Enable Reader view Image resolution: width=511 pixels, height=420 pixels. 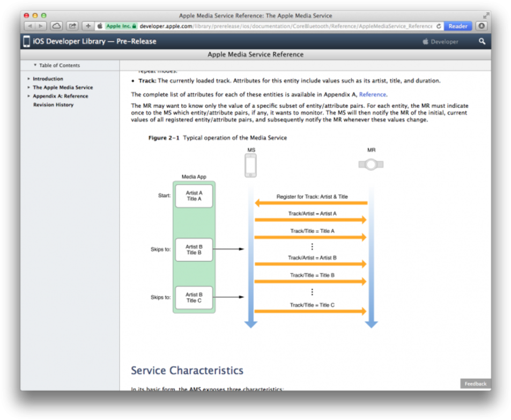pos(458,25)
